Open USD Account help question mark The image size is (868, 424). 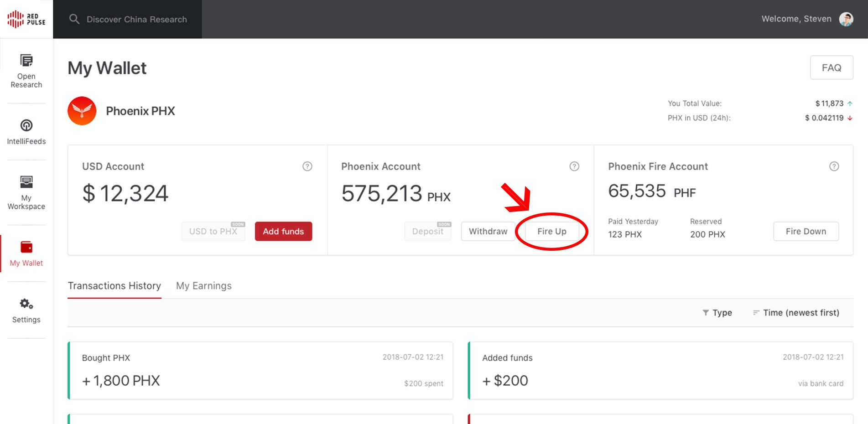pyautogui.click(x=307, y=166)
